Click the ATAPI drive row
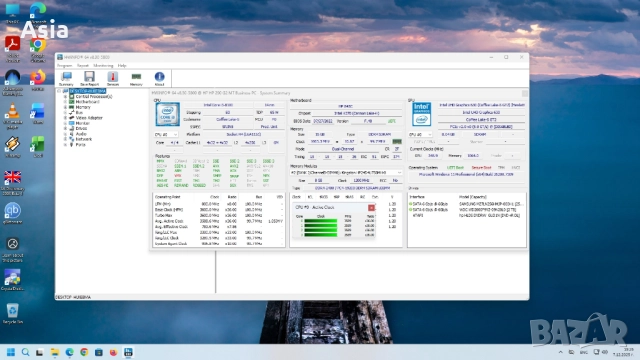 467,215
